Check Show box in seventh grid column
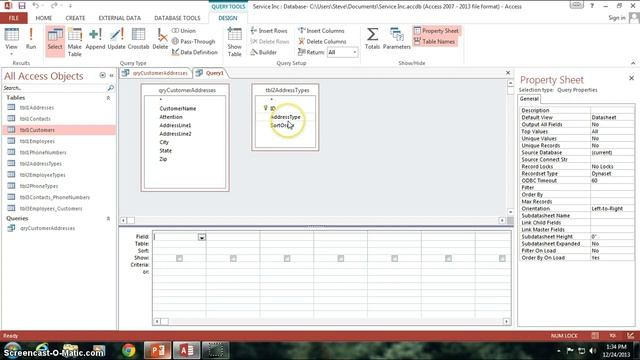 coord(502,258)
